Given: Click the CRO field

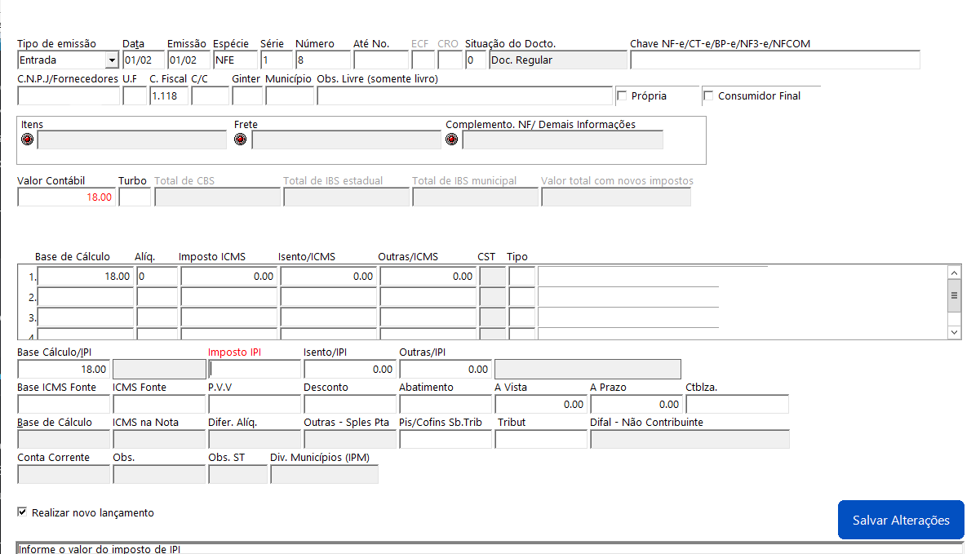Looking at the screenshot, I should click(450, 60).
